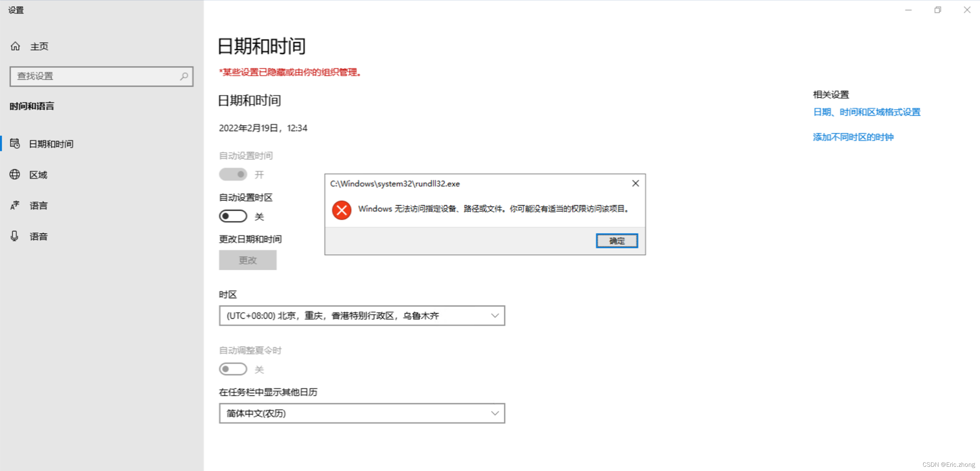Toggle the 自动调整夏令时 switch

[x=233, y=369]
